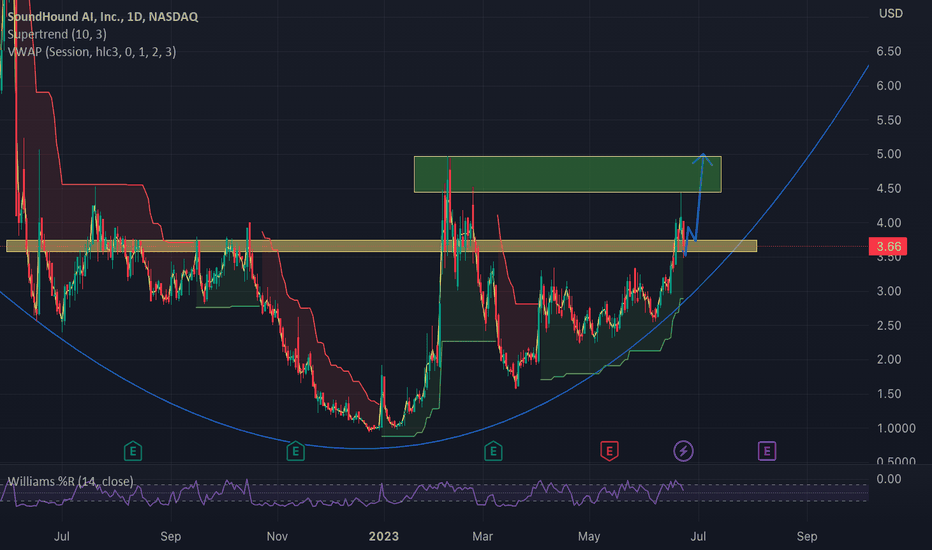Select the Williams %R (14, close) legend
Viewport: 932px width, 550px height.
click(x=70, y=481)
